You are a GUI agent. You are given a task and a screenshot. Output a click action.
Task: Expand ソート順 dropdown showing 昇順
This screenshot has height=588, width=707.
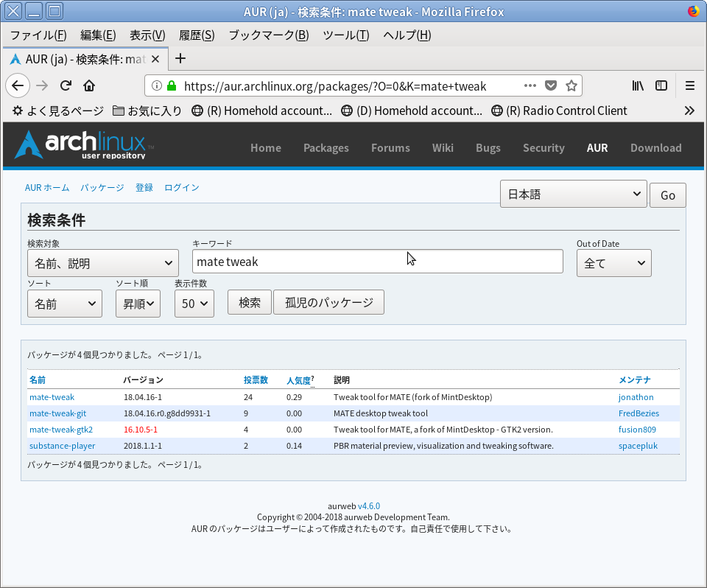pyautogui.click(x=138, y=304)
